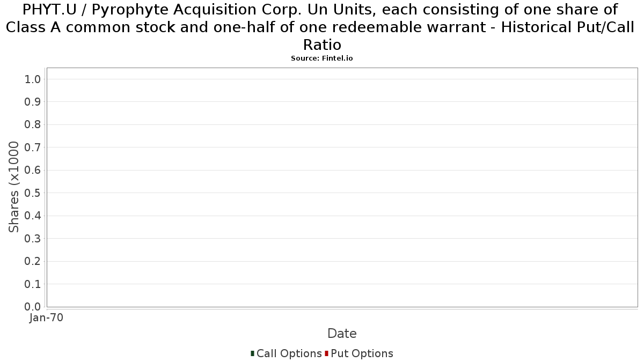The width and height of the screenshot is (644, 362).
Task: Click the 0.5 y-axis tick label
Action: point(33,193)
